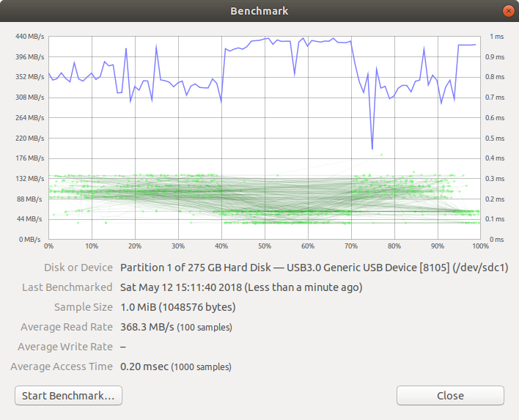Click the Average Write Rate dash value
This screenshot has height=420, width=519.
(x=123, y=347)
